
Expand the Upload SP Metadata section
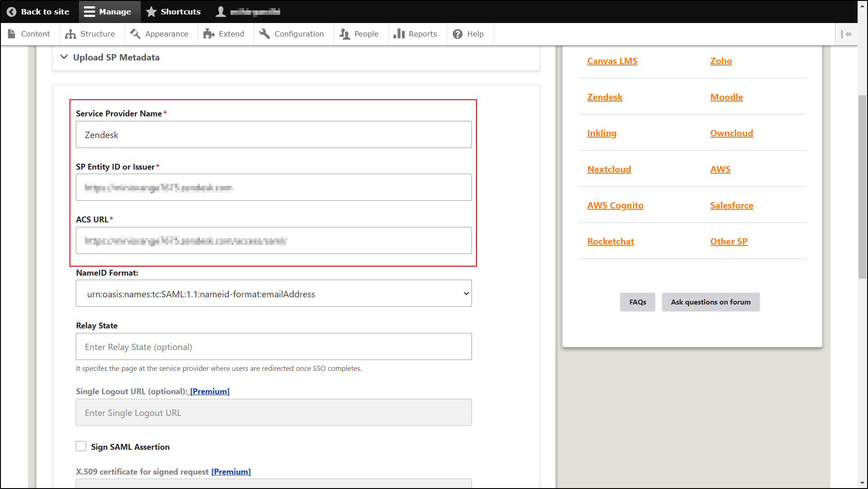[x=116, y=57]
